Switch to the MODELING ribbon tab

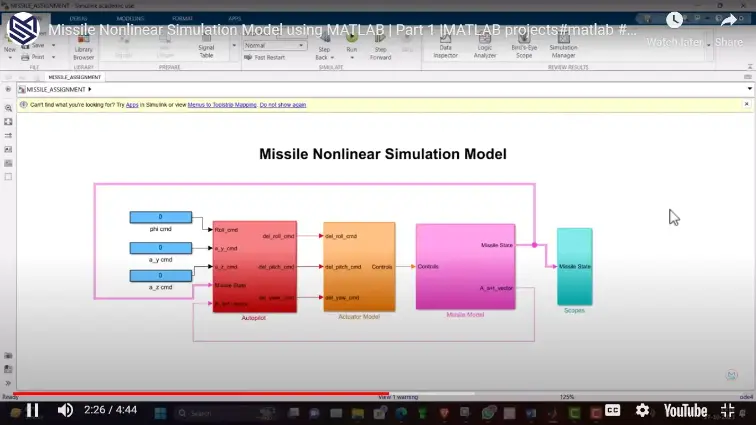131,18
